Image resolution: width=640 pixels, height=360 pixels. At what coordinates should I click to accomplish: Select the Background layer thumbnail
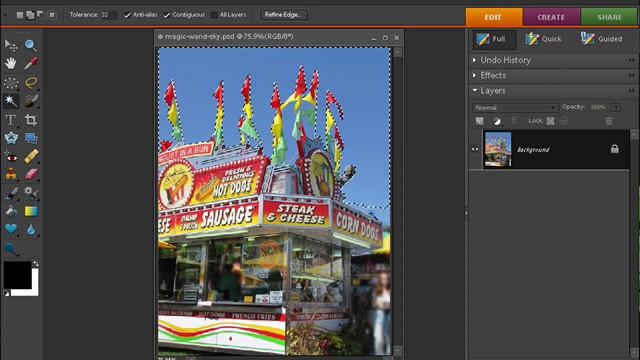point(498,149)
